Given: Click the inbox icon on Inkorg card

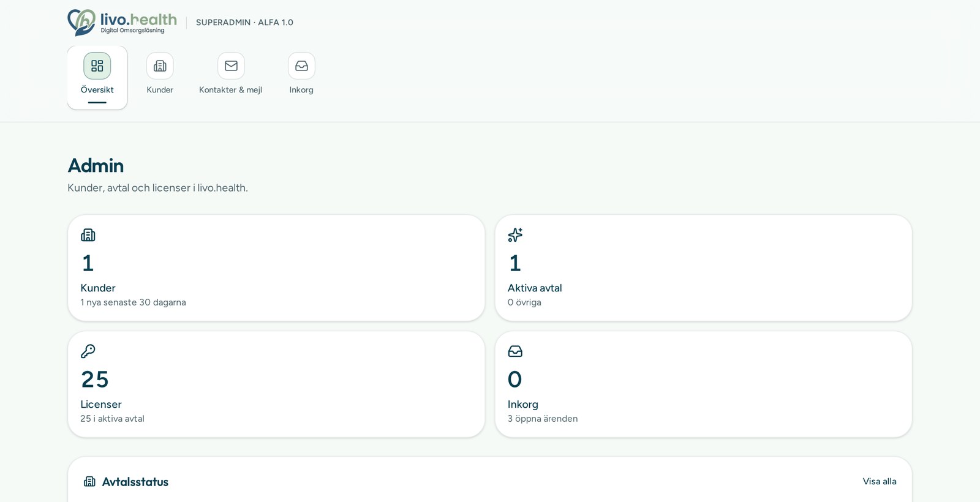Looking at the screenshot, I should pyautogui.click(x=515, y=351).
